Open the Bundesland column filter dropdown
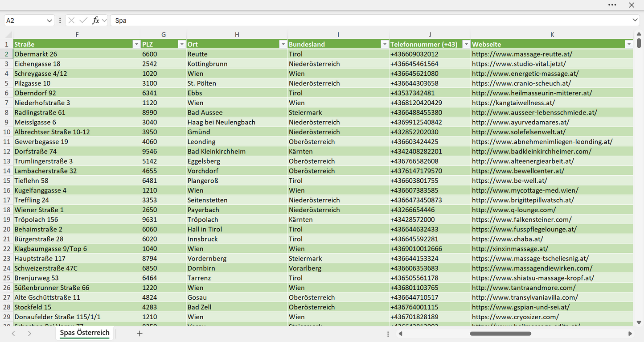 tap(385, 44)
